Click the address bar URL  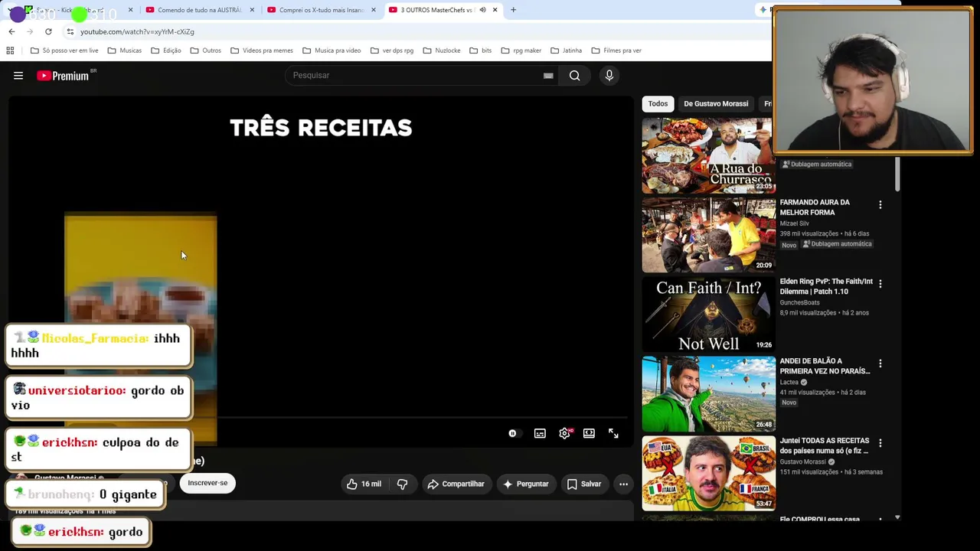(137, 31)
